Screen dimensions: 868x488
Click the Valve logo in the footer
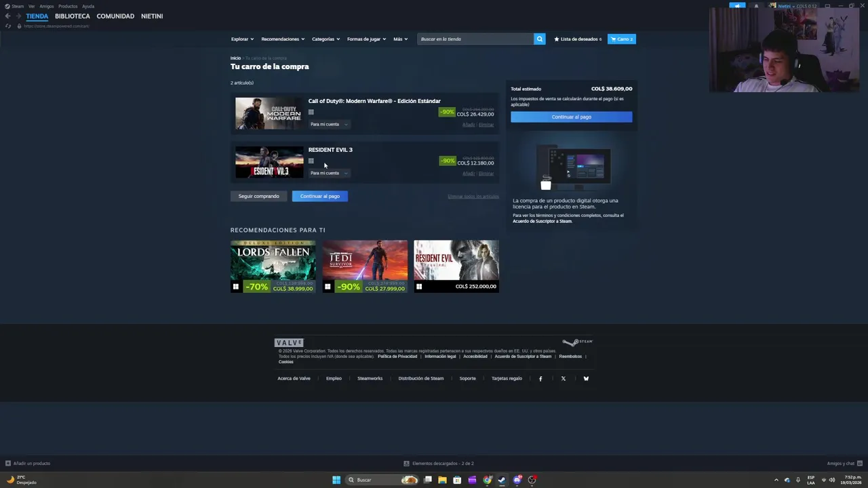tap(289, 343)
